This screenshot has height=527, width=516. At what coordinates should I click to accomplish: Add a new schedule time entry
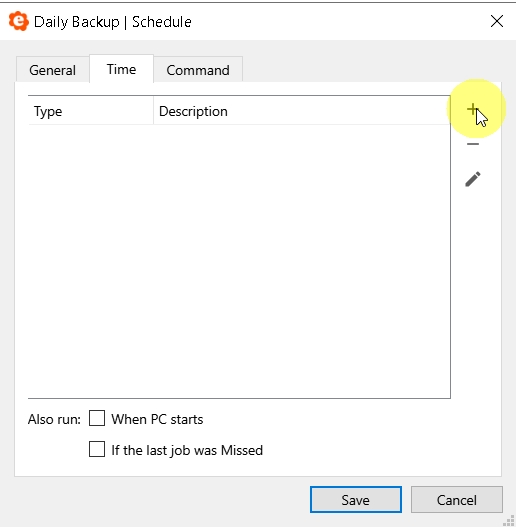click(x=472, y=109)
